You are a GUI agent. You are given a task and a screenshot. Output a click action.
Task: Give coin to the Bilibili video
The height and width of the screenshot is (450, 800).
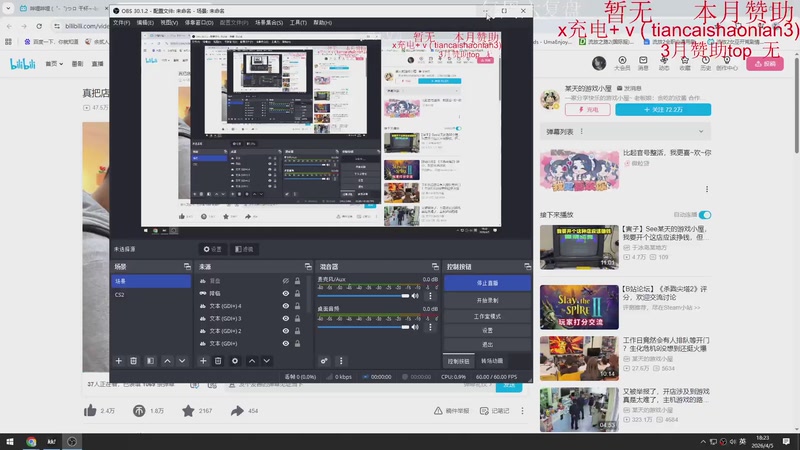[139, 410]
